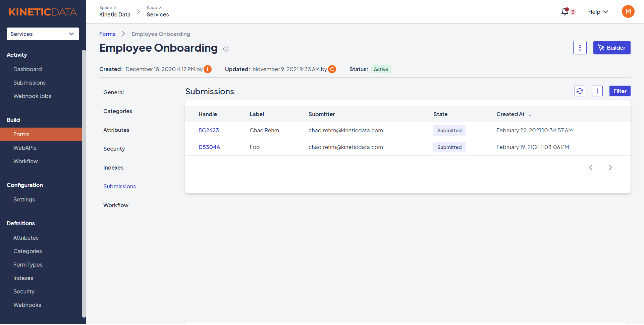Go to next page of submissions
This screenshot has width=644, height=325.
(610, 168)
